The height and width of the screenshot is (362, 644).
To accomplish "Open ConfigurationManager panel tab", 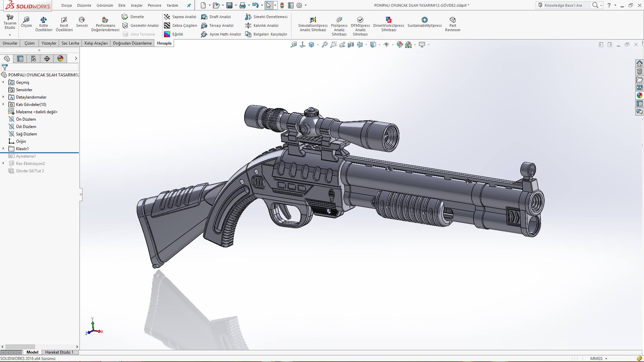I will pos(34,59).
